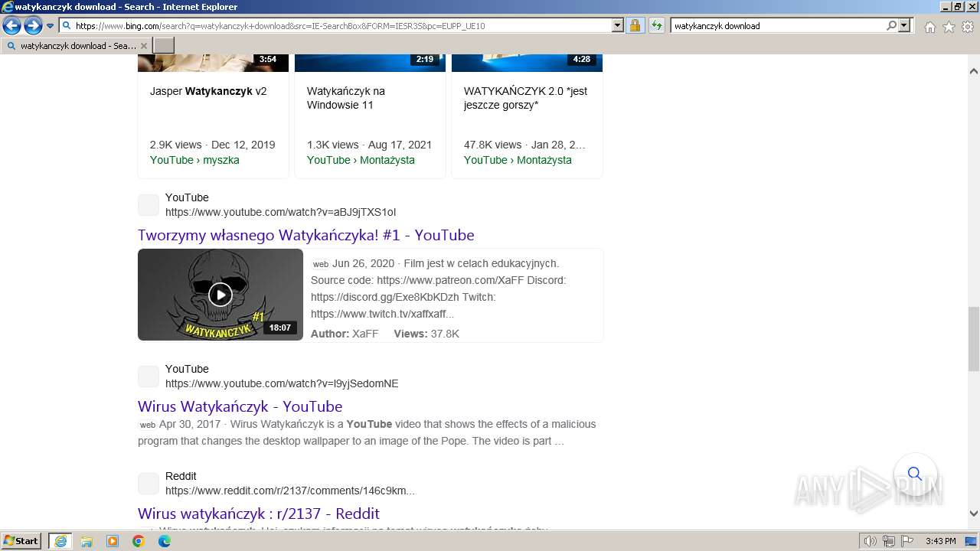Open Wirus watykańczyk : r/2137 - Reddit result
The height and width of the screenshot is (551, 980).
click(x=259, y=514)
